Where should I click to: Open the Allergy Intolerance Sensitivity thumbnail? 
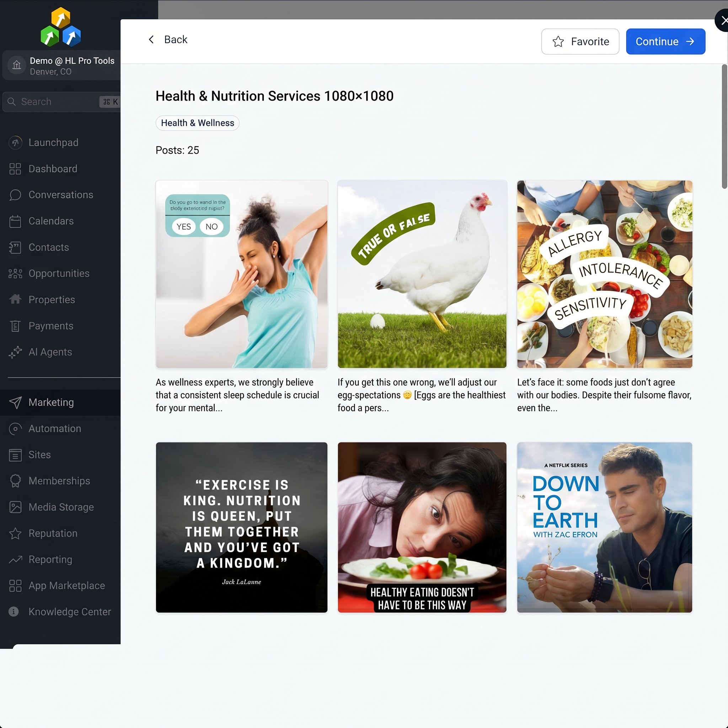click(x=605, y=274)
